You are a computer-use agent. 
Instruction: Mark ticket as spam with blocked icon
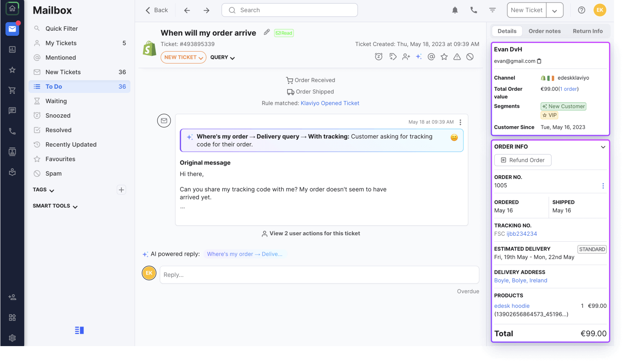(470, 57)
